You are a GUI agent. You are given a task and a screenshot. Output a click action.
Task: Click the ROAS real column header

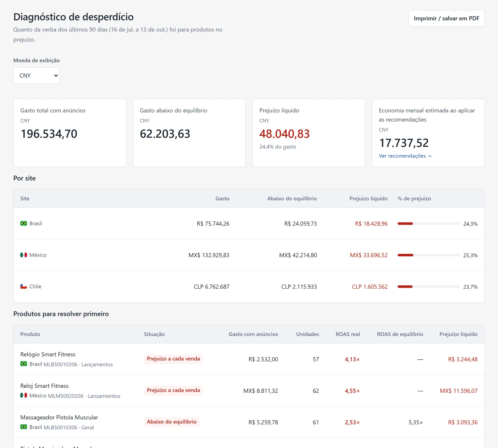tap(348, 334)
